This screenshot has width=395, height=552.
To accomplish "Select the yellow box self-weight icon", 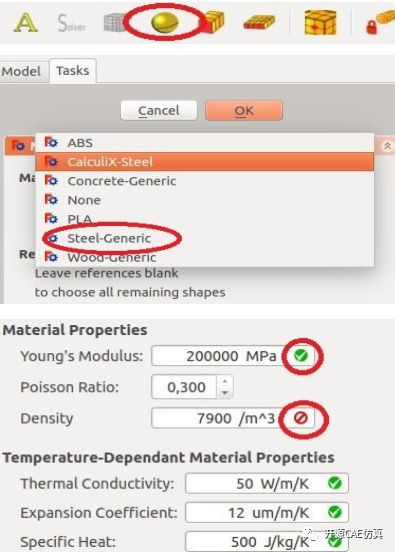I will tap(320, 23).
